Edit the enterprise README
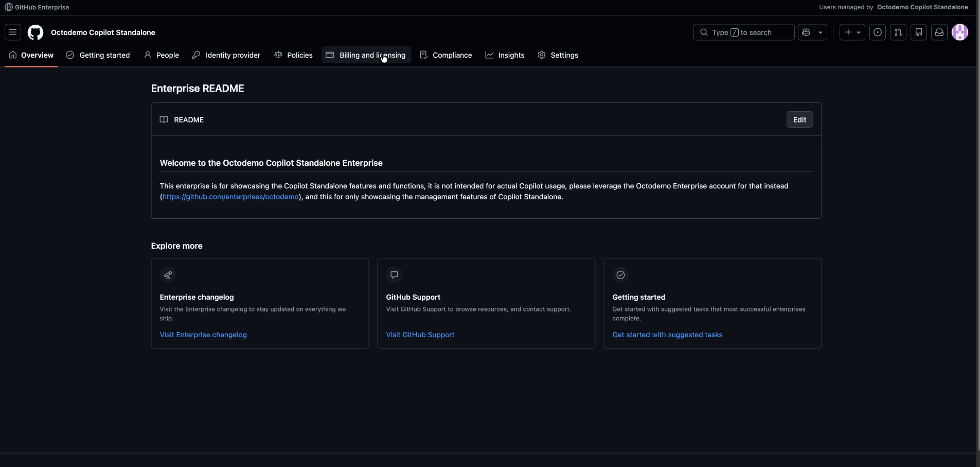This screenshot has width=980, height=467. (x=799, y=119)
